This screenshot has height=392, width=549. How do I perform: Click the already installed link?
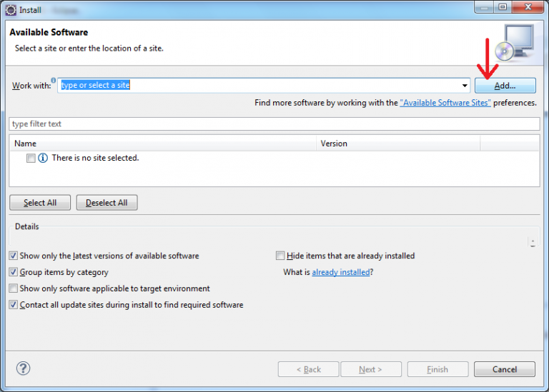pyautogui.click(x=340, y=272)
